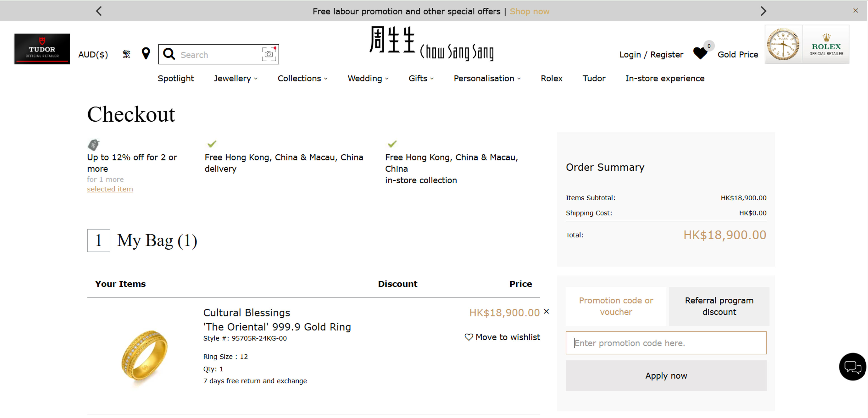Click the delivery checkmark icon
Screen dimensions: 868x418
click(212, 144)
